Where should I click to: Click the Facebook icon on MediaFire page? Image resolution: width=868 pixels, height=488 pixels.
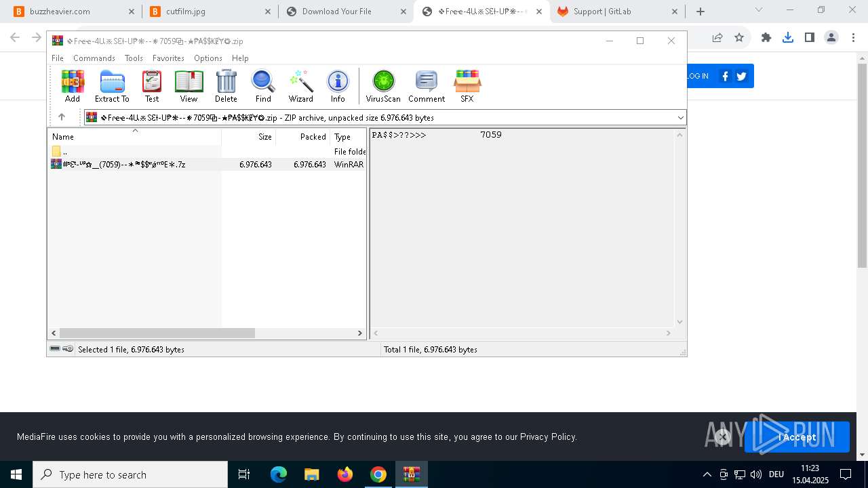[x=725, y=76]
